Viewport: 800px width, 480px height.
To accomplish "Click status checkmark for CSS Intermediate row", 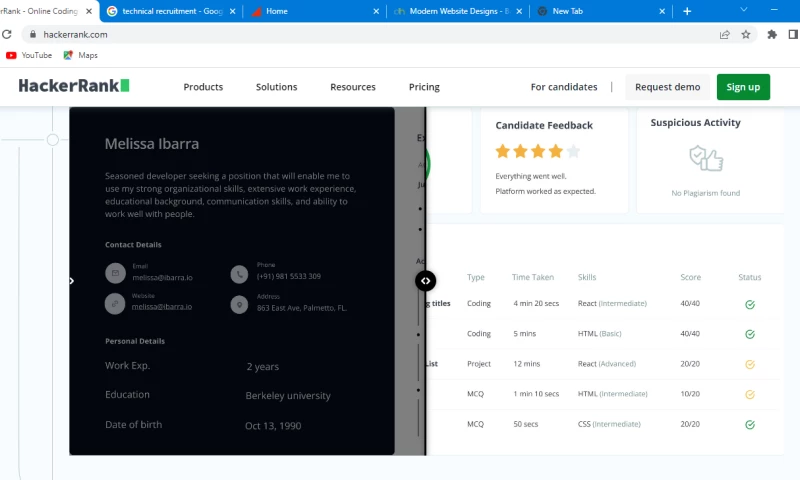I will [x=749, y=424].
